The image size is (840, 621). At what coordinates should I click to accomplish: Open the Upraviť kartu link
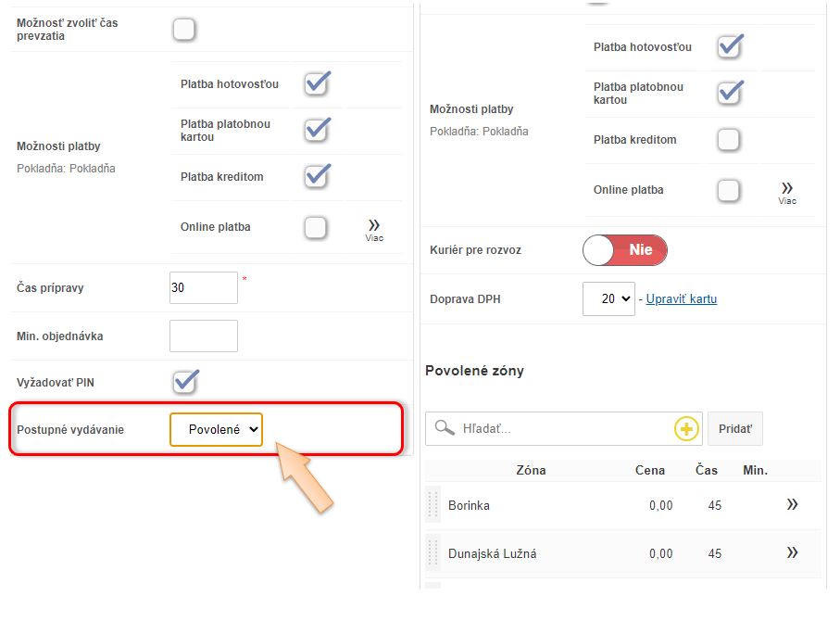tap(681, 298)
